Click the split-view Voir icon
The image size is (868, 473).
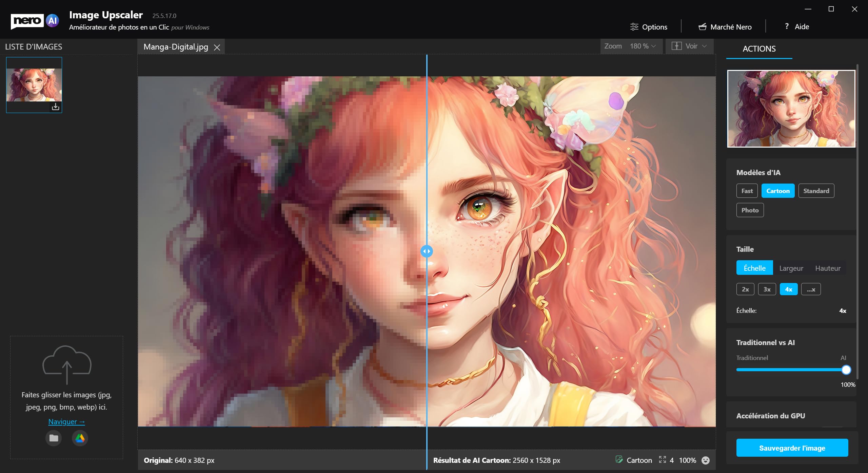tap(676, 46)
